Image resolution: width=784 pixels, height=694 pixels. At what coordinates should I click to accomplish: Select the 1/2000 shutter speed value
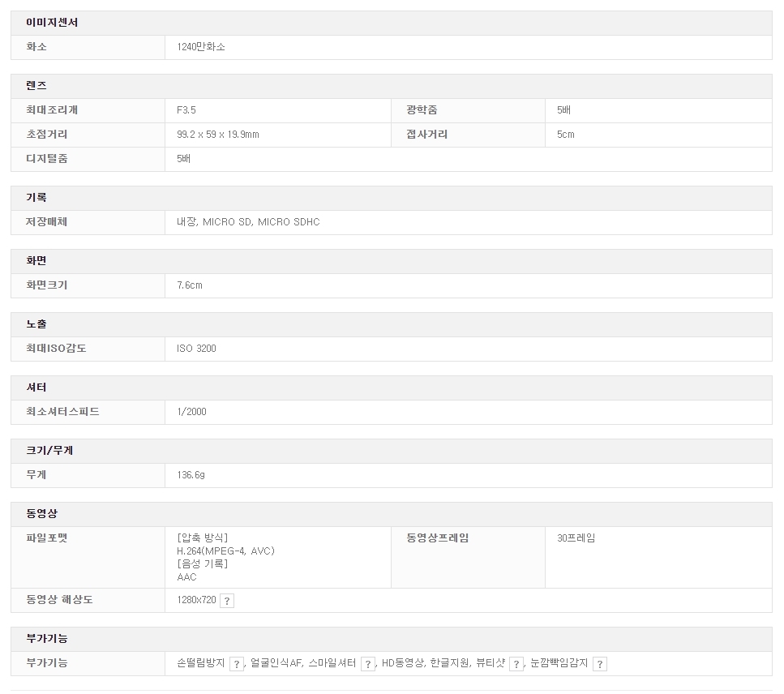click(191, 412)
